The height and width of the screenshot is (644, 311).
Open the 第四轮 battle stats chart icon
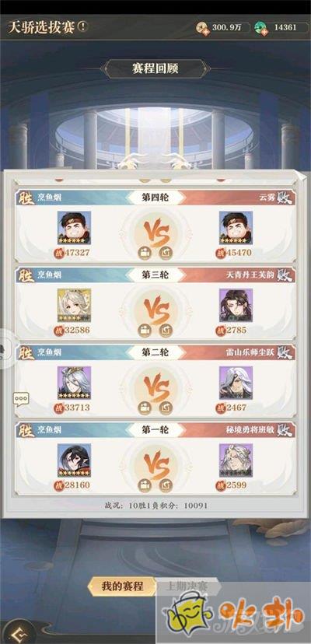(x=166, y=253)
